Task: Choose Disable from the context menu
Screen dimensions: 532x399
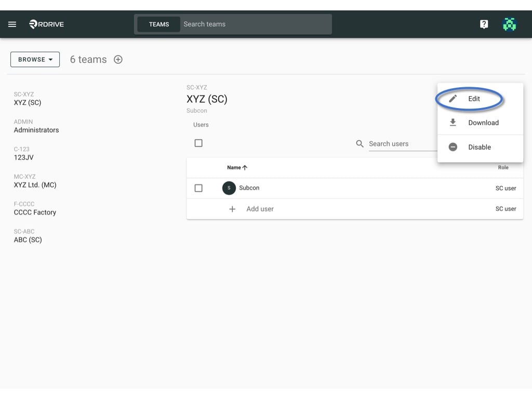Action: (480, 147)
